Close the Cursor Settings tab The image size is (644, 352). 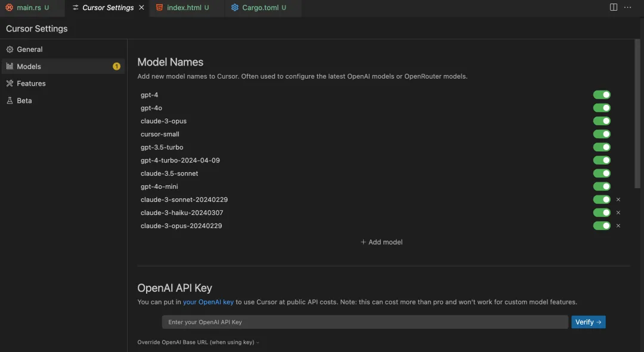pos(141,7)
